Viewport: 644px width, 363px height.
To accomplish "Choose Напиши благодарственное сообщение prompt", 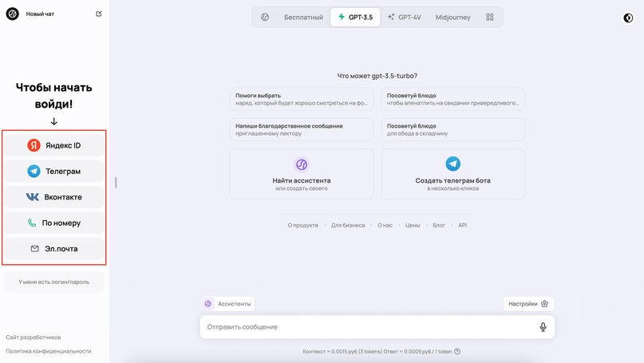I will pos(302,129).
